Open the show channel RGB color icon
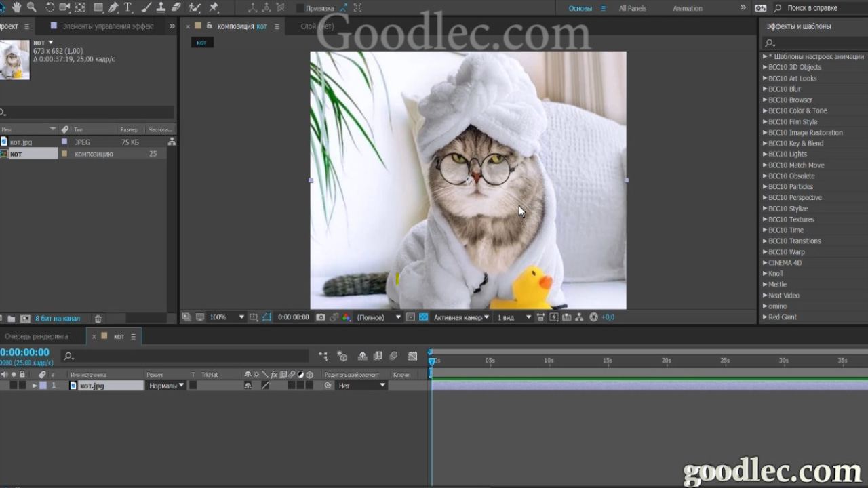This screenshot has width=868, height=488. point(347,317)
